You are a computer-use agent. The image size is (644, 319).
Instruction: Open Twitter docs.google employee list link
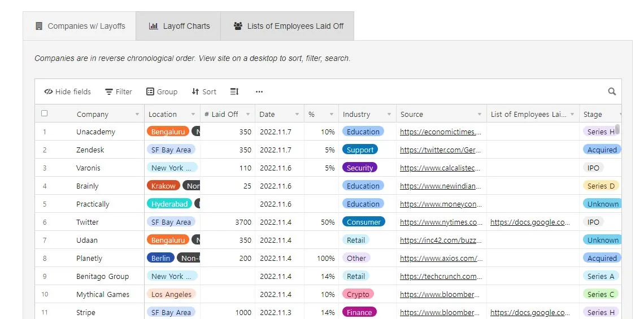[530, 222]
